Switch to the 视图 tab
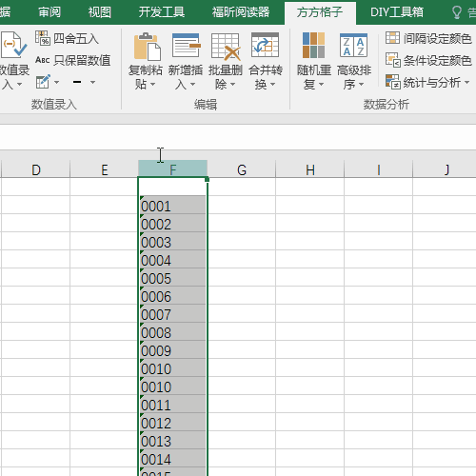Screen dimensions: 476x476 click(x=100, y=12)
